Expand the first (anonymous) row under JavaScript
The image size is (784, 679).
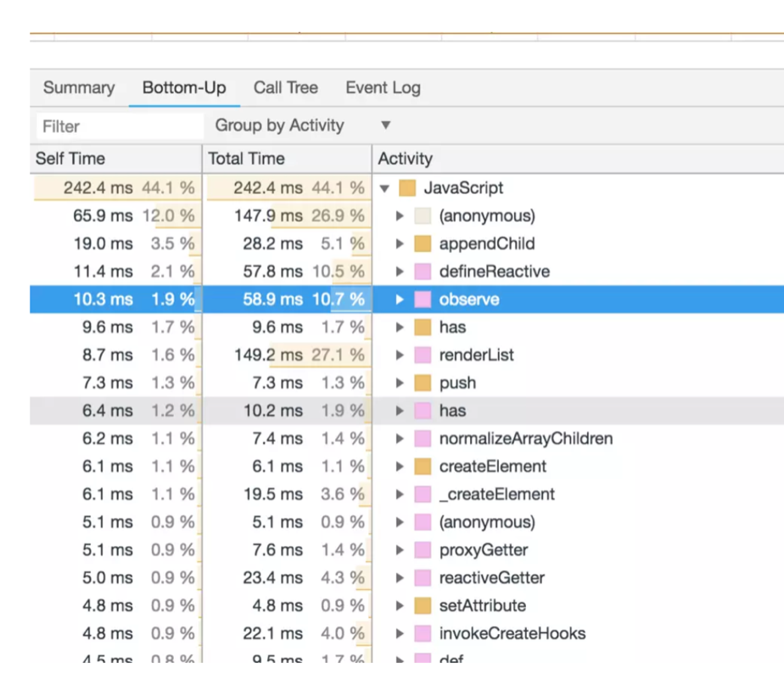pos(400,216)
